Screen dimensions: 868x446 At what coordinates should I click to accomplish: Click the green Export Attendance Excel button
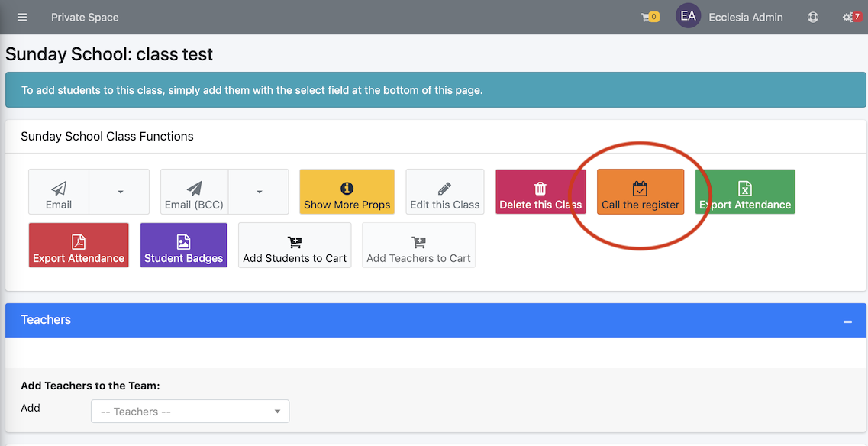coord(745,192)
